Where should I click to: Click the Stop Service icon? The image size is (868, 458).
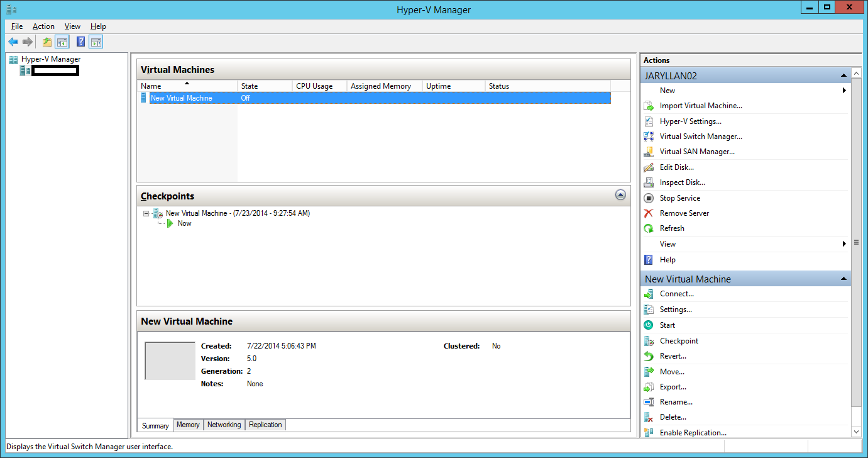point(649,198)
